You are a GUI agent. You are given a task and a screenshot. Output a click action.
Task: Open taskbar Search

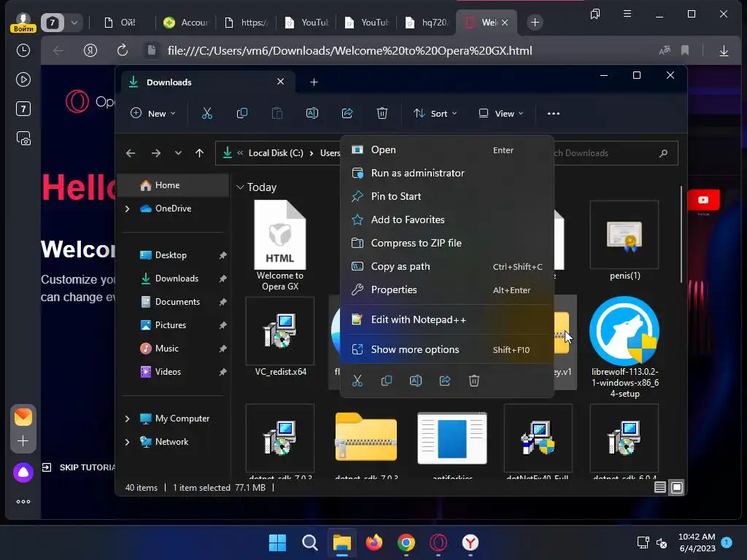tap(309, 542)
